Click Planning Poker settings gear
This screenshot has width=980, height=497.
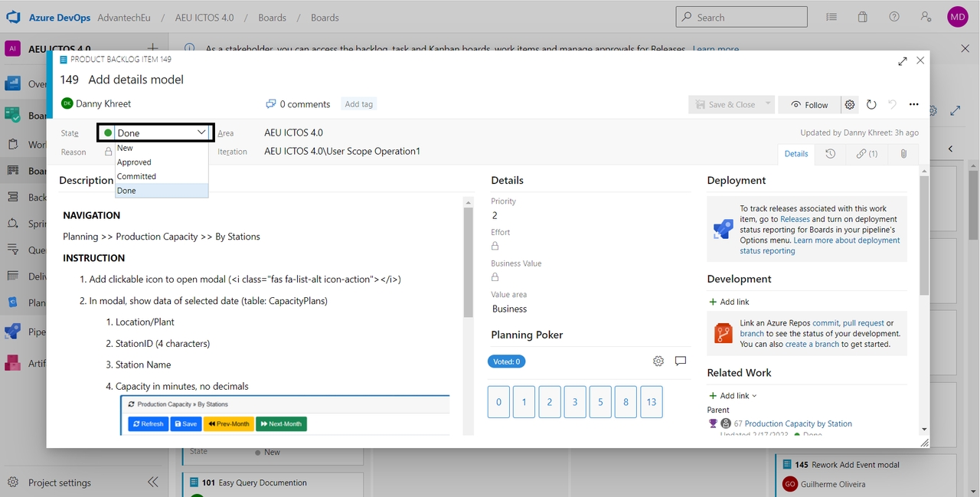[x=658, y=361]
